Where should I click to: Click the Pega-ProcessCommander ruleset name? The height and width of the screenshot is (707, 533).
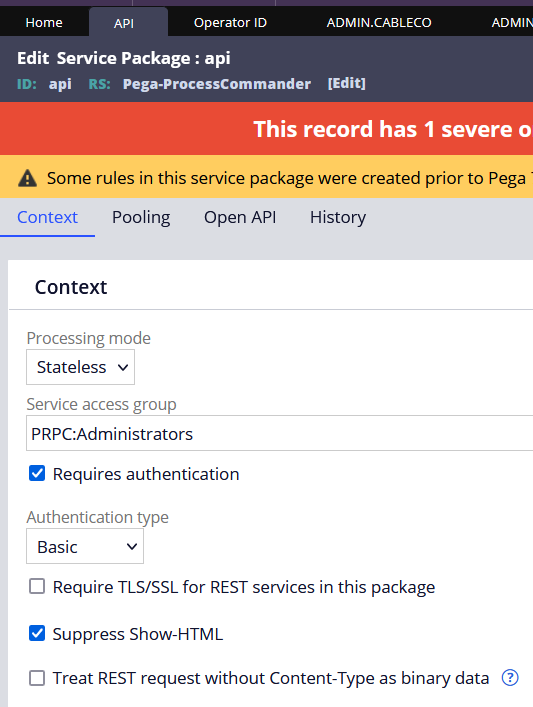click(x=217, y=84)
